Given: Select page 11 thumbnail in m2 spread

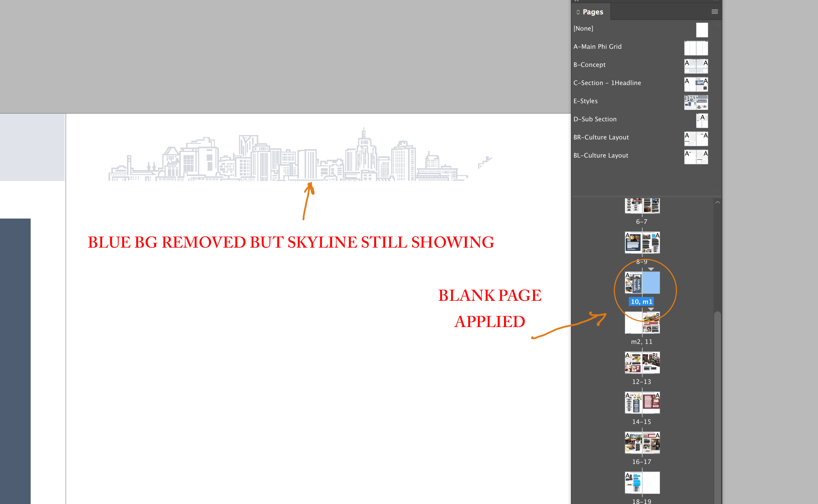Looking at the screenshot, I should [x=651, y=323].
